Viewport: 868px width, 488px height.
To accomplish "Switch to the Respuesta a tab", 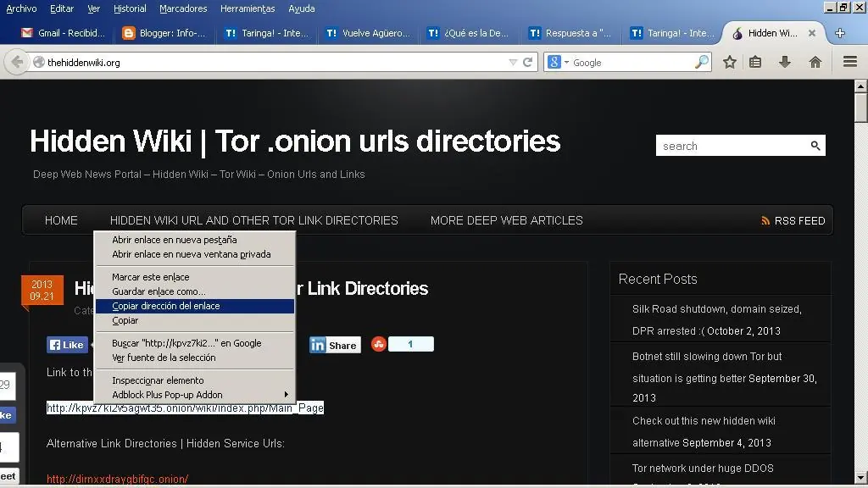I will [570, 33].
